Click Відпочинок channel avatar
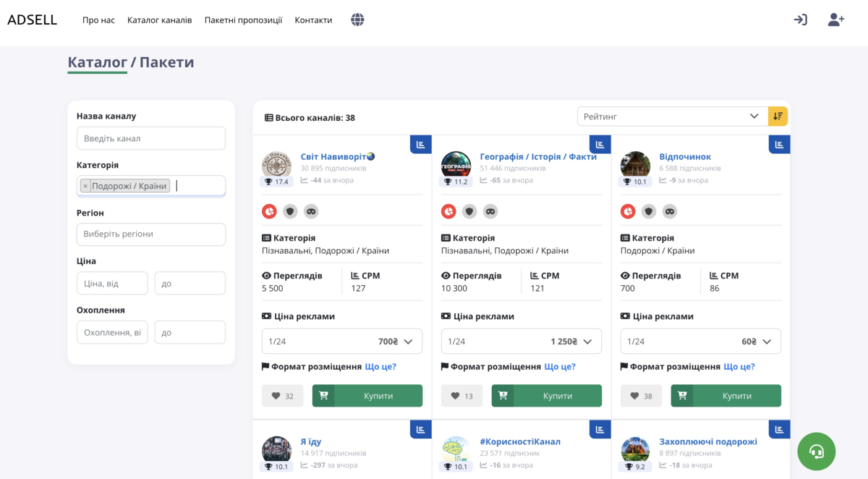 tap(635, 166)
